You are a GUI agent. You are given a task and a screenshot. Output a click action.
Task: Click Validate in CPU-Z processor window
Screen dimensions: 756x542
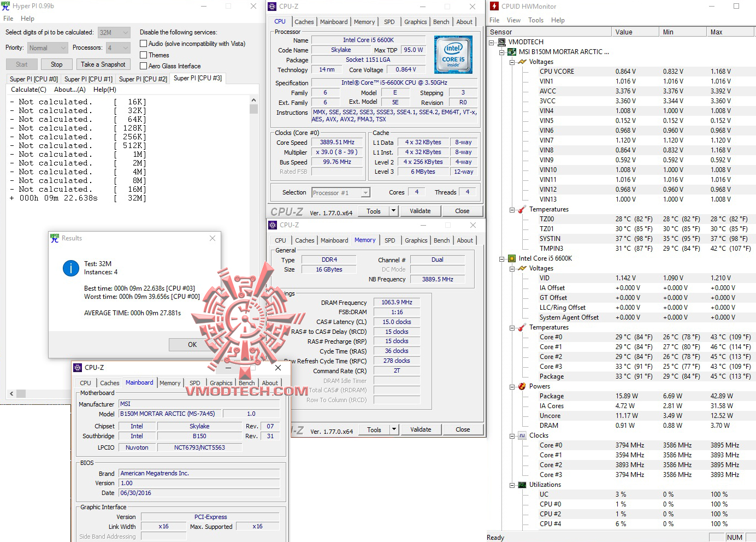pyautogui.click(x=420, y=211)
